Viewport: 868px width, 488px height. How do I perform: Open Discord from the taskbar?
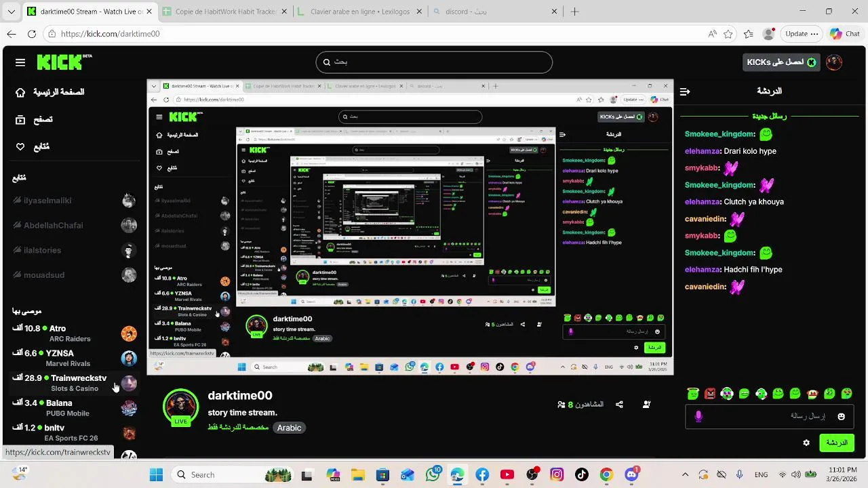tap(631, 475)
